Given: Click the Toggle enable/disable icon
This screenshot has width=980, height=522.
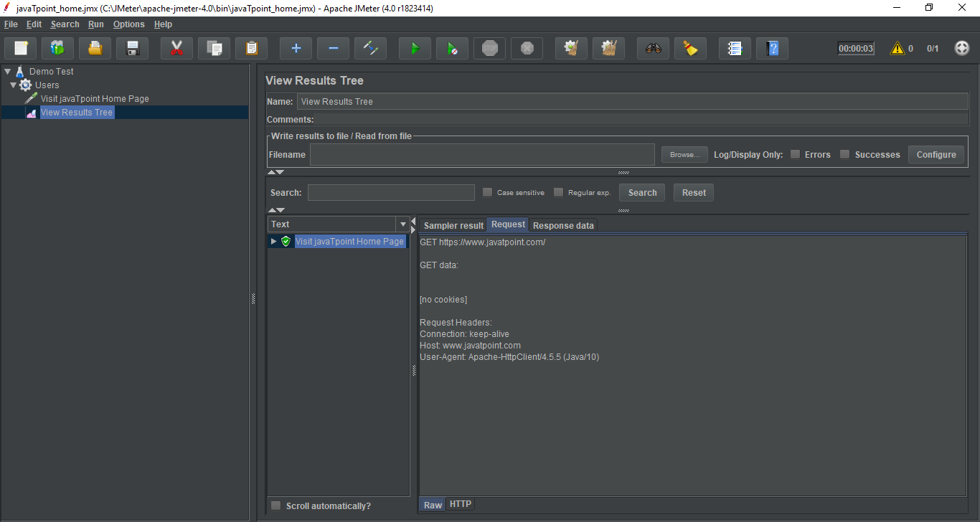Looking at the screenshot, I should [x=370, y=48].
